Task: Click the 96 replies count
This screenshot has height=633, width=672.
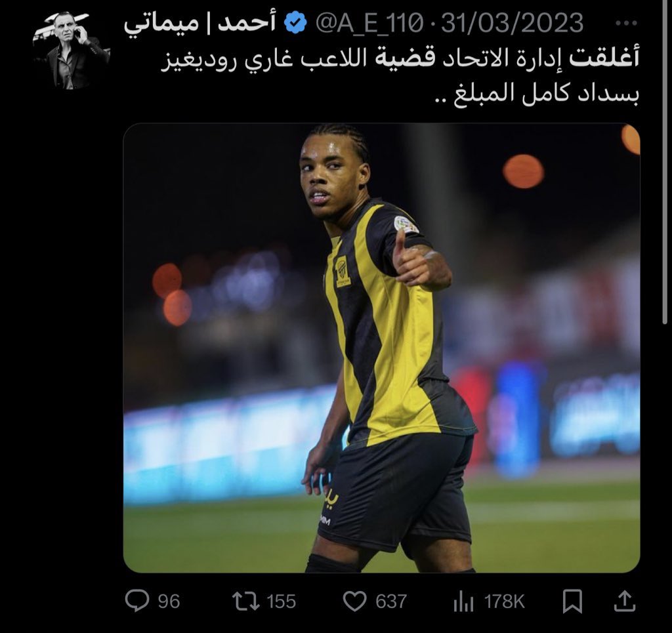Action: click(x=169, y=602)
